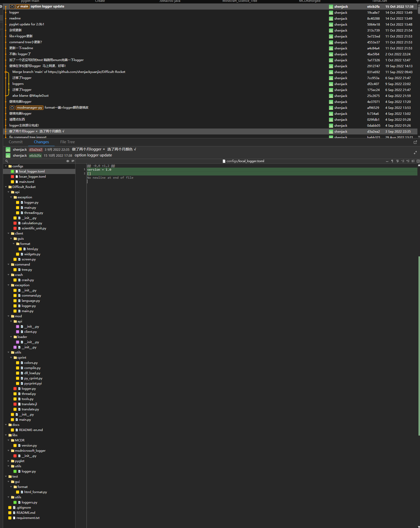This screenshot has width=420, height=528.
Task: Click the diff view vertical scrollbar
Action: coord(419,346)
